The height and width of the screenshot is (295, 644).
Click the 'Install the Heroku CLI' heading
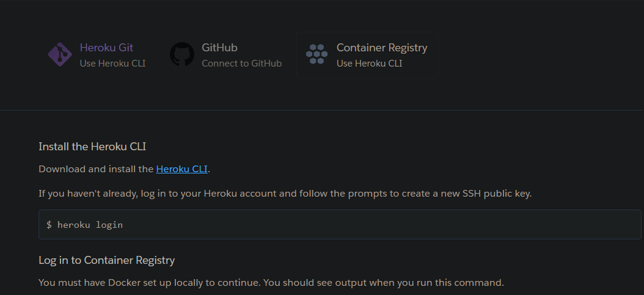pos(92,147)
